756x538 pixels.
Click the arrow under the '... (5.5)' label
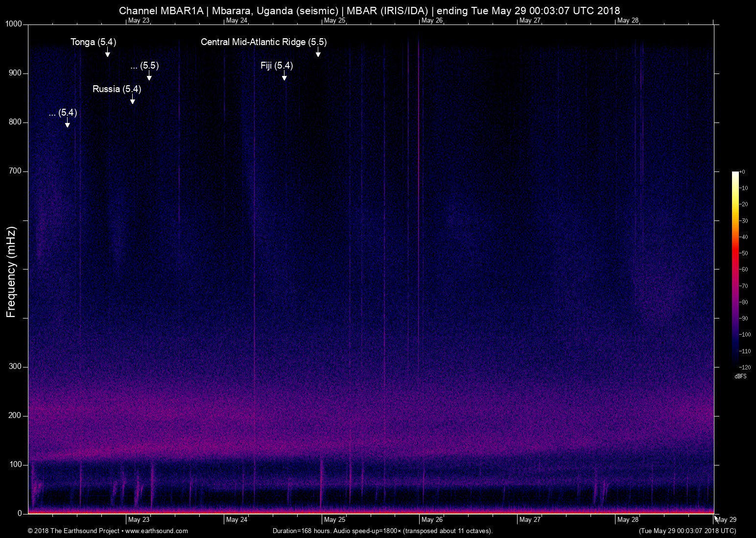point(149,76)
